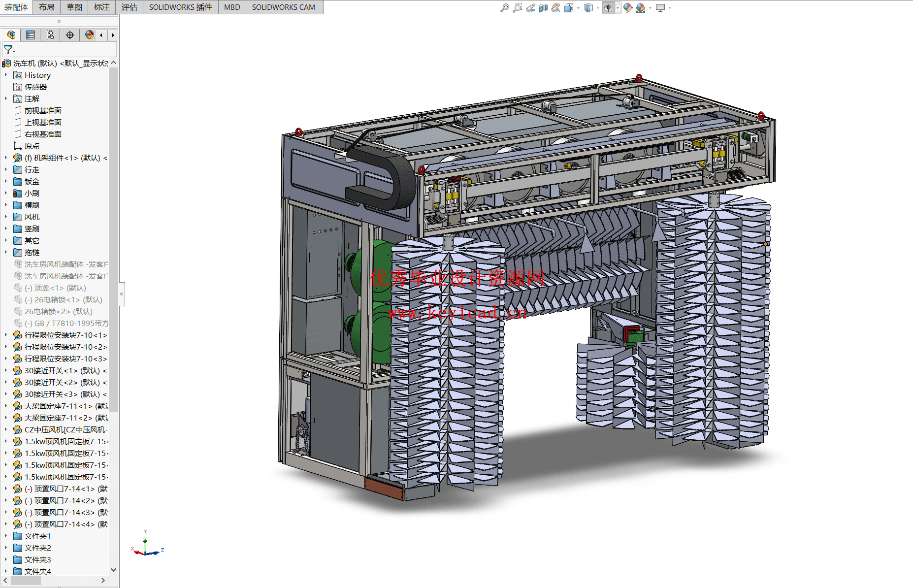Toggle the Hide/Show Items eye button
This screenshot has width=913, height=588.
pyautogui.click(x=608, y=8)
